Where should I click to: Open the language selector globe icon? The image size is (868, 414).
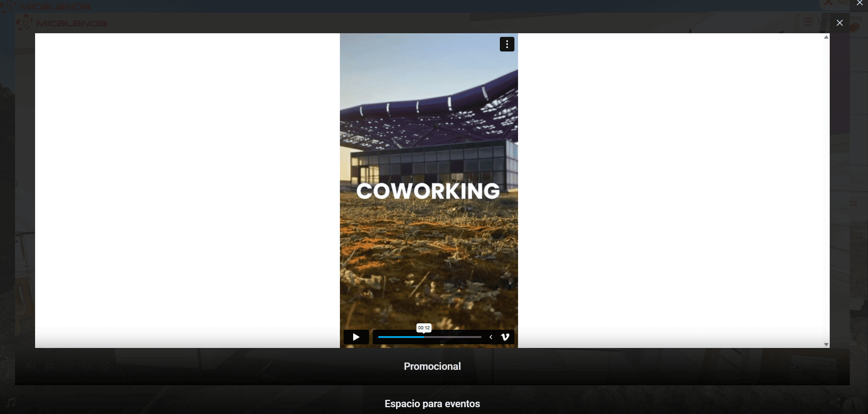[x=854, y=27]
